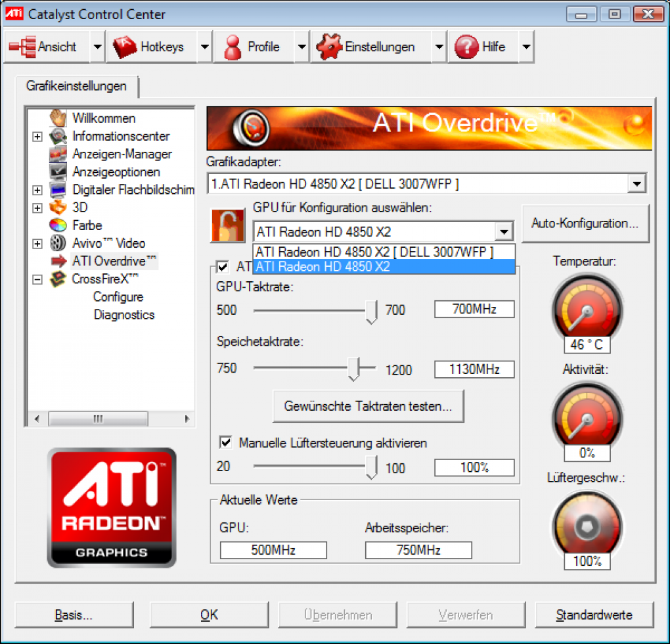Select the Willkommen tree entry
Viewport: 670px width, 644px height.
(104, 118)
